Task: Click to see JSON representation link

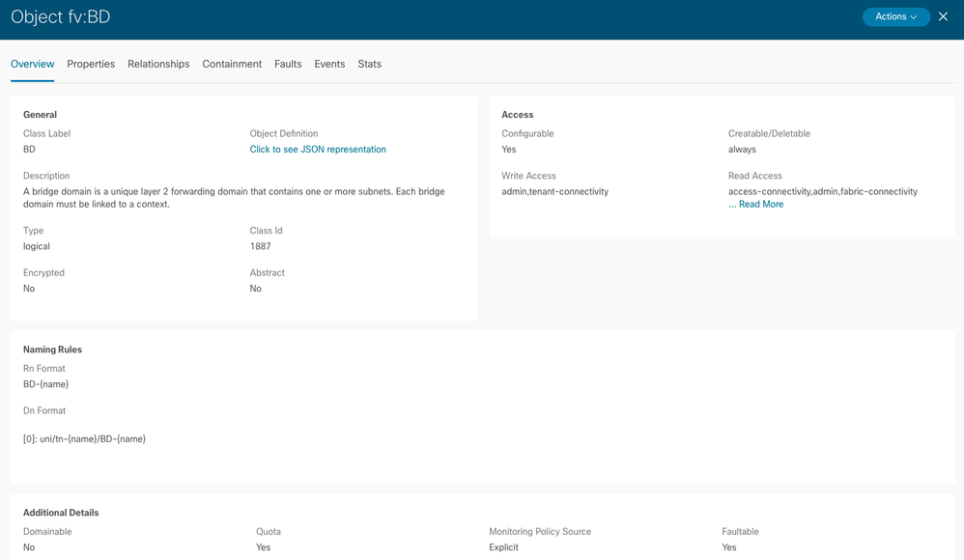Action: pos(318,150)
